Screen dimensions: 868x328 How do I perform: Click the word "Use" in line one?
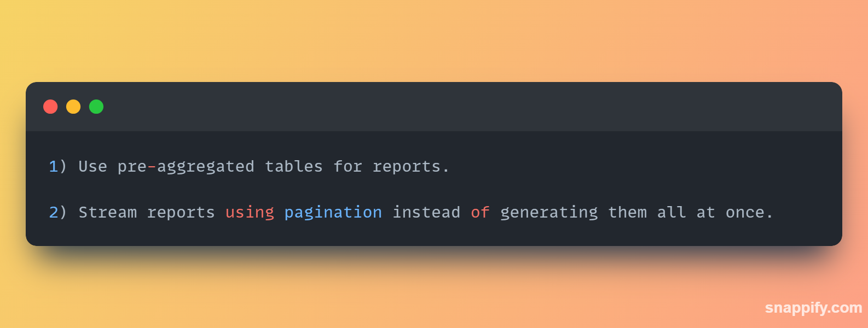[x=92, y=166]
